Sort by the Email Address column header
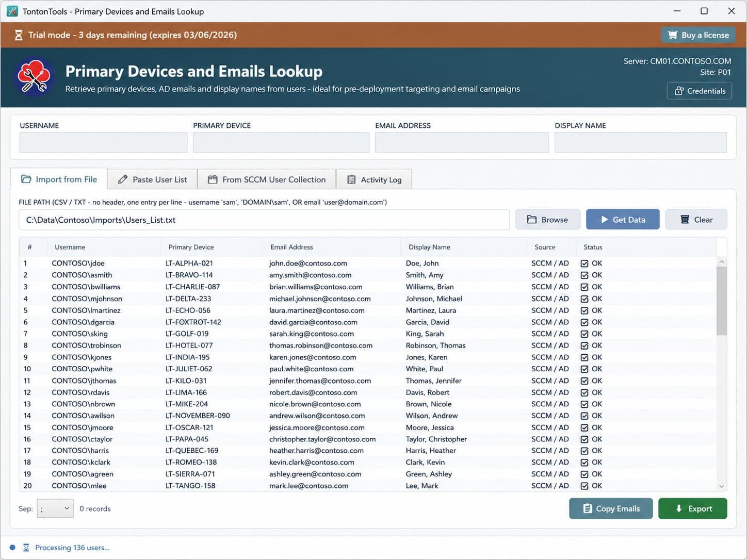Screen dimensions: 747x560 (x=332, y=247)
